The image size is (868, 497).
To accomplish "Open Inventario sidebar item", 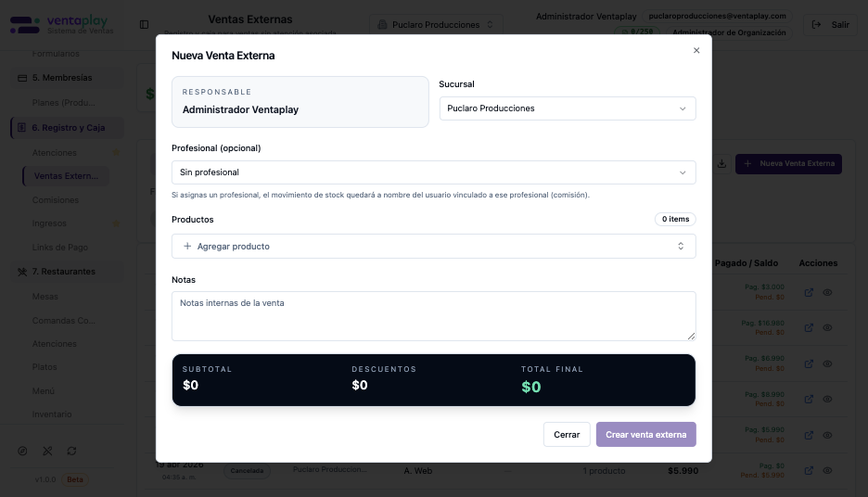I will point(52,414).
